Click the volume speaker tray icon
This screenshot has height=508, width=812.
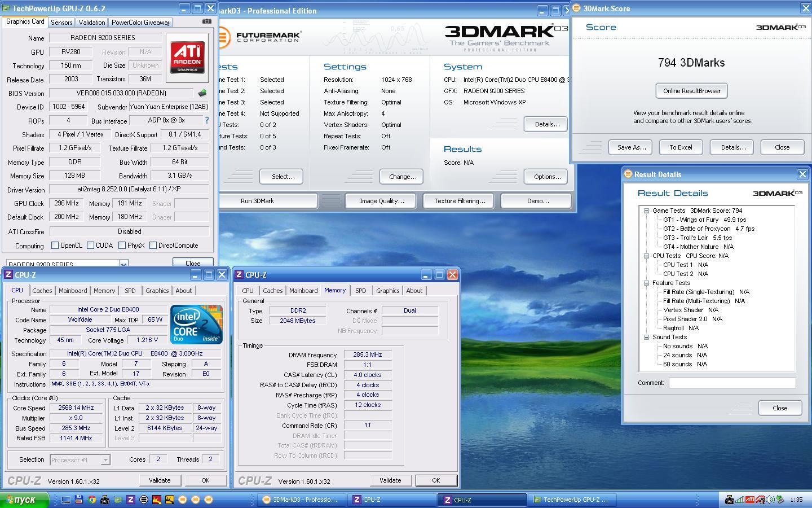(x=770, y=500)
